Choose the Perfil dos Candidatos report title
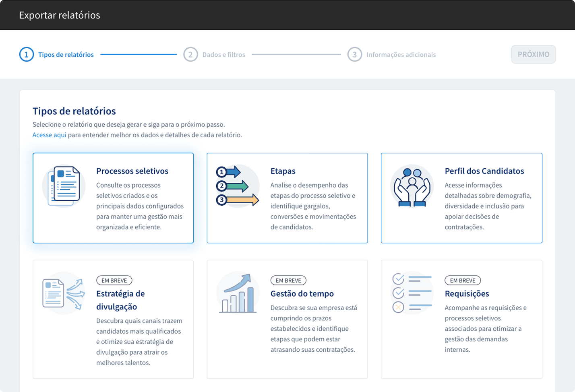The height and width of the screenshot is (392, 575). [484, 171]
